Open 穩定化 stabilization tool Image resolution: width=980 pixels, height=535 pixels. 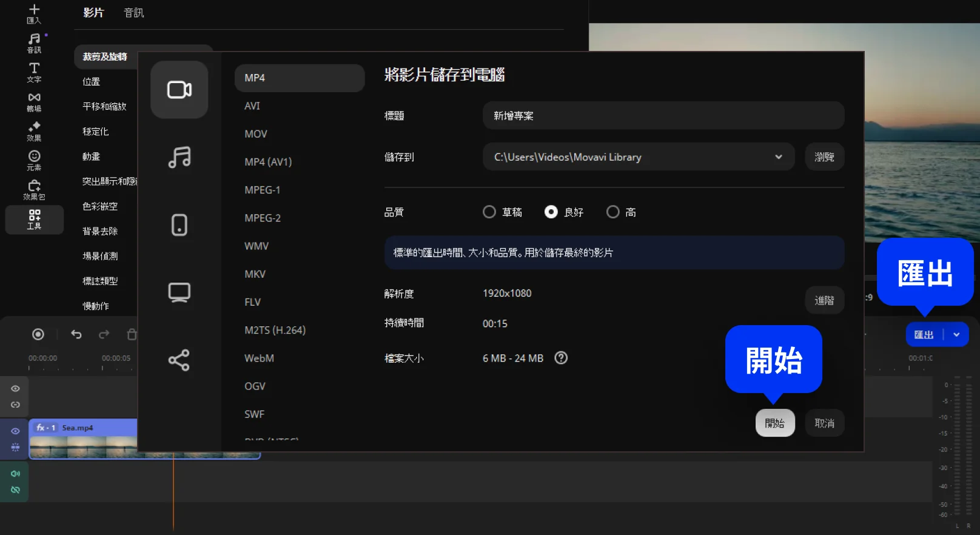(x=95, y=132)
